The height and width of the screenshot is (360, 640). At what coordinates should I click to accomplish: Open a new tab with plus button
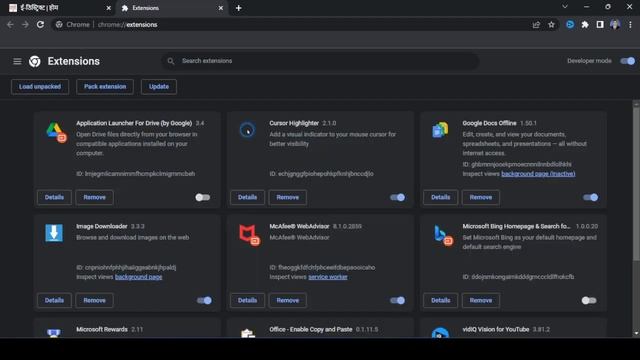(239, 8)
